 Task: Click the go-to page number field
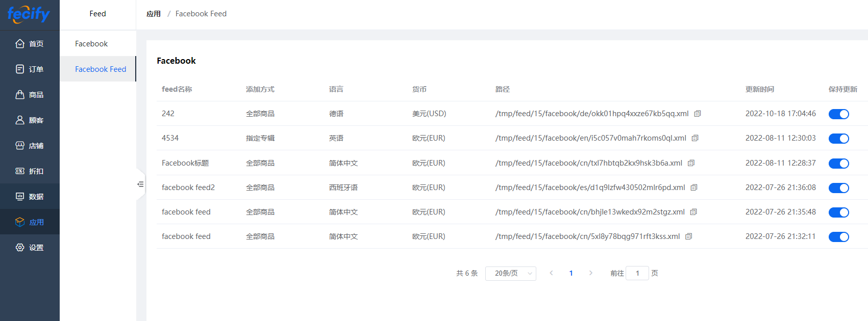tap(637, 274)
